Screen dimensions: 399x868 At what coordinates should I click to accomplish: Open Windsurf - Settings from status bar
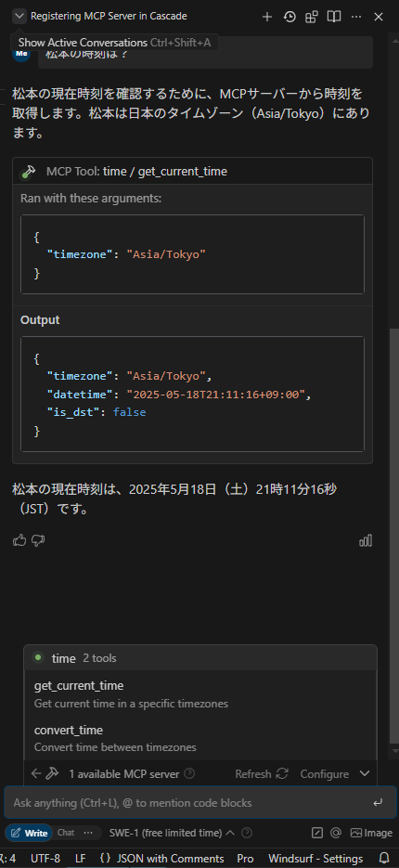(315, 859)
